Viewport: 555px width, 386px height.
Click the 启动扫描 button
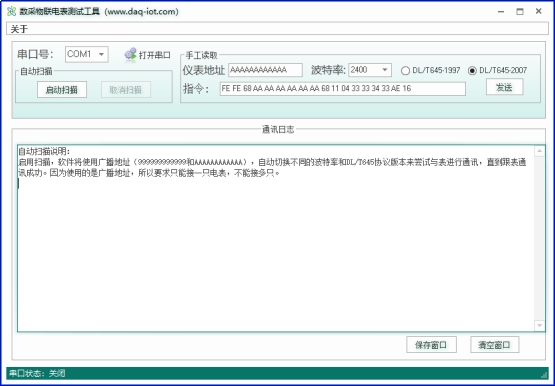[62, 90]
